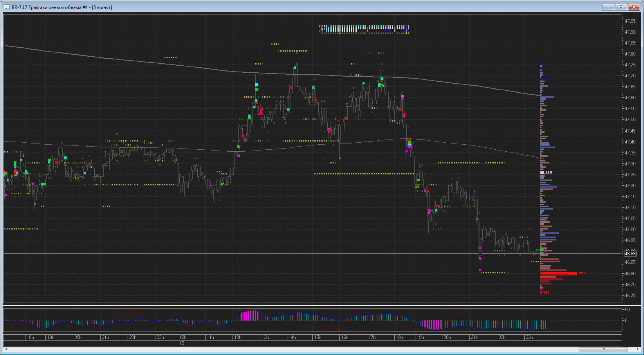644x355 pixels.
Task: Click the 16h label on the time axis
Action: (345, 337)
